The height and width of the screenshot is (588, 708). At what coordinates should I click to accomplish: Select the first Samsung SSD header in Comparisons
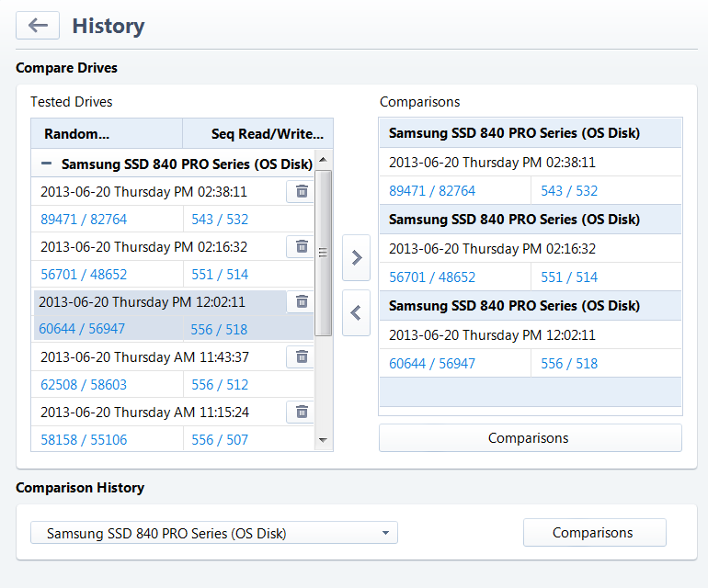pos(531,133)
